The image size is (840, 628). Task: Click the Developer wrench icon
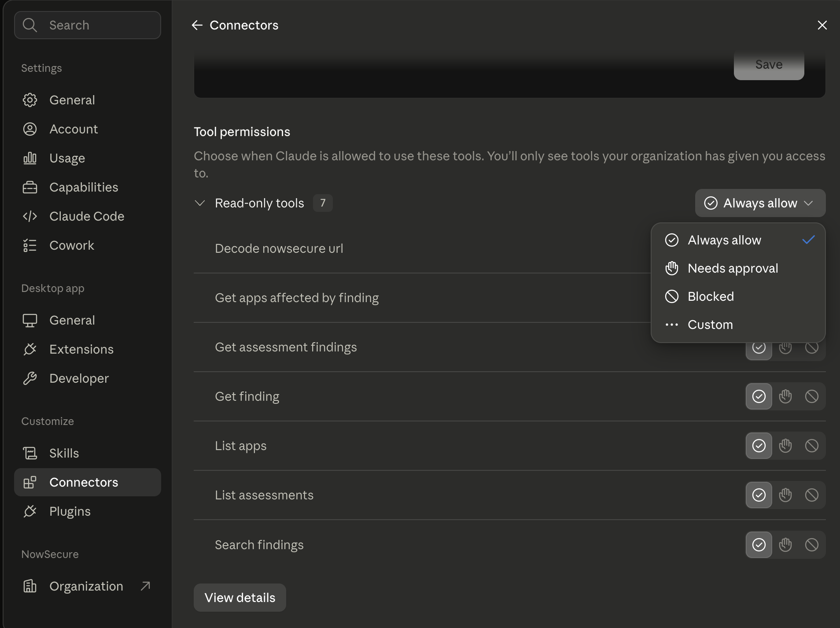click(29, 378)
